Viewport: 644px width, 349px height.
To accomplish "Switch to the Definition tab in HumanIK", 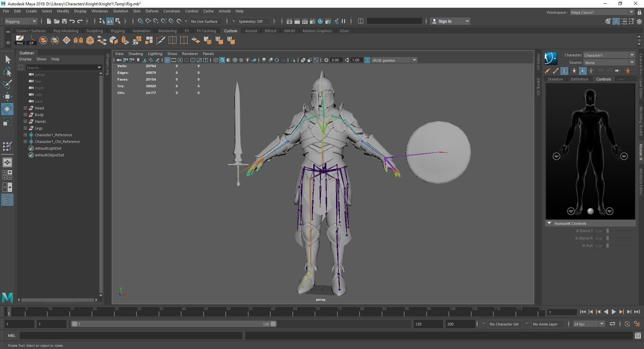I will coord(579,79).
